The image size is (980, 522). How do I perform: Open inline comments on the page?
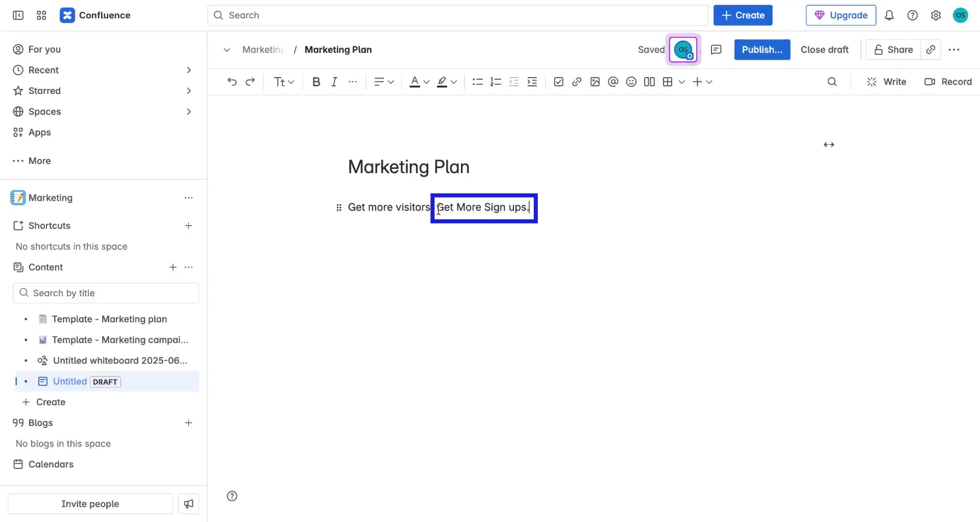(x=716, y=50)
